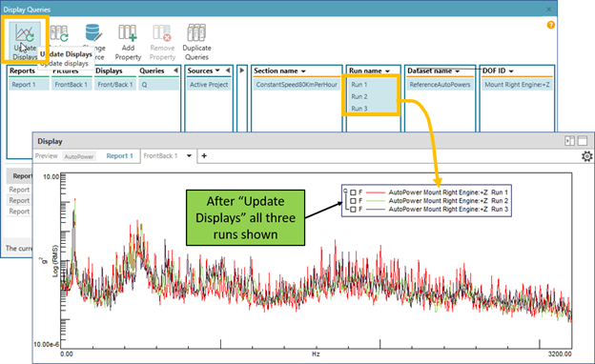Click the Queries column header

[152, 71]
